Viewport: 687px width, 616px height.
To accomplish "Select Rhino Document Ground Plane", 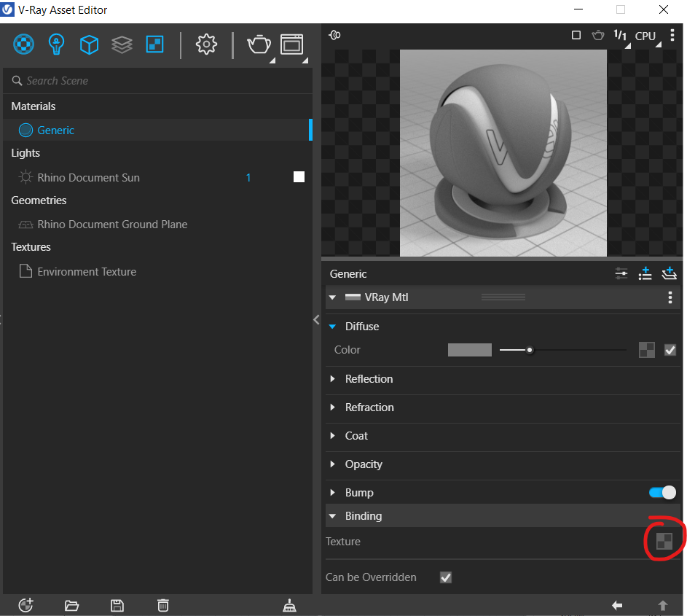I will click(112, 225).
